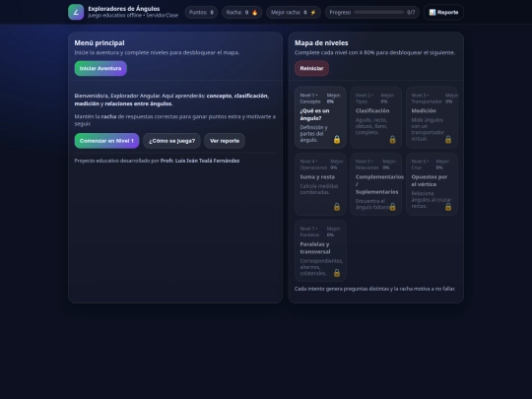532x399 pixels.
Task: Click the chart icon on the Reporte button
Action: pos(432,13)
